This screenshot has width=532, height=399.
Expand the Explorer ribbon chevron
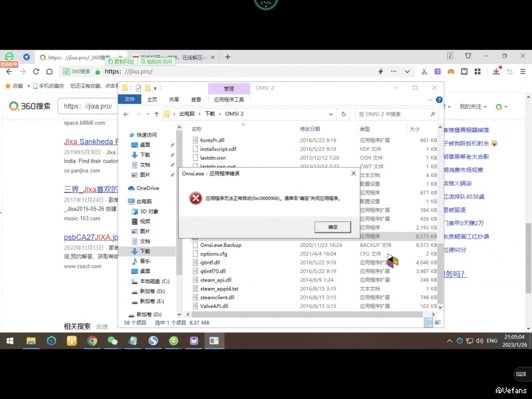(x=430, y=100)
